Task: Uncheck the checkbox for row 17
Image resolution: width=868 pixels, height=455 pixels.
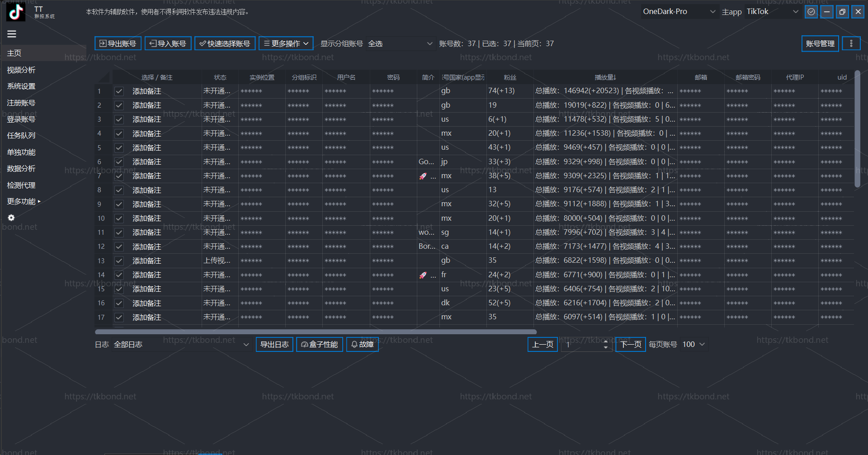Action: [x=119, y=318]
